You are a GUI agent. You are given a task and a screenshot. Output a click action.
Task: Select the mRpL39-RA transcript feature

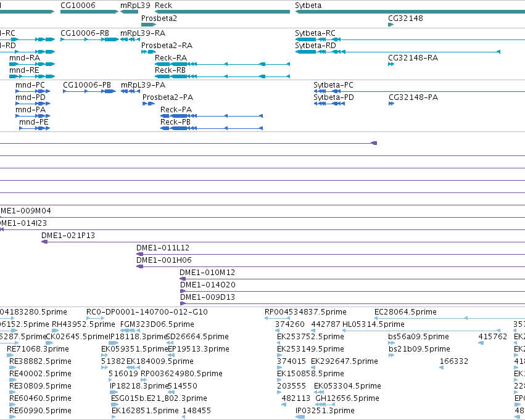pos(130,39)
